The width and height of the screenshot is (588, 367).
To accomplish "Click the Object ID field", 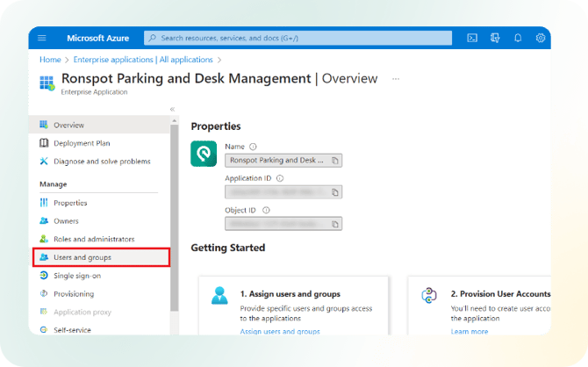I will (283, 224).
